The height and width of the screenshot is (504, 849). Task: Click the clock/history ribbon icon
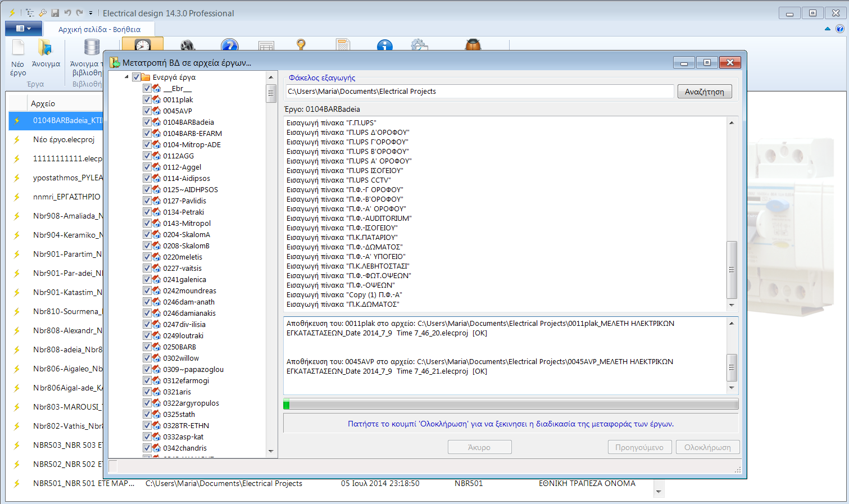tap(142, 46)
